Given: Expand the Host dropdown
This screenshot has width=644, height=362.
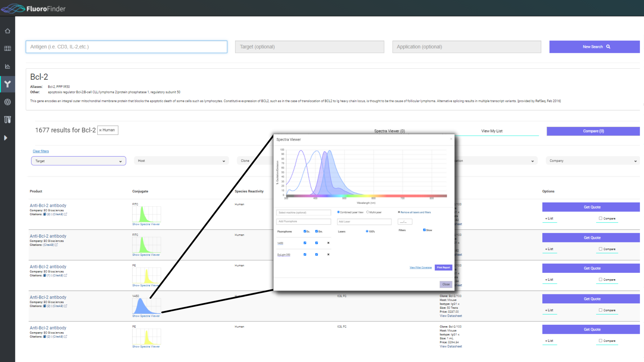Looking at the screenshot, I should click(x=181, y=161).
